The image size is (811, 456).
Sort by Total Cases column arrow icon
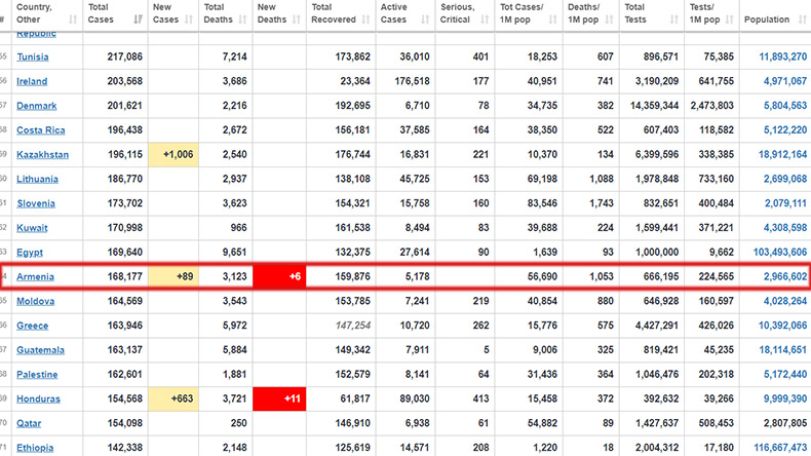(138, 20)
